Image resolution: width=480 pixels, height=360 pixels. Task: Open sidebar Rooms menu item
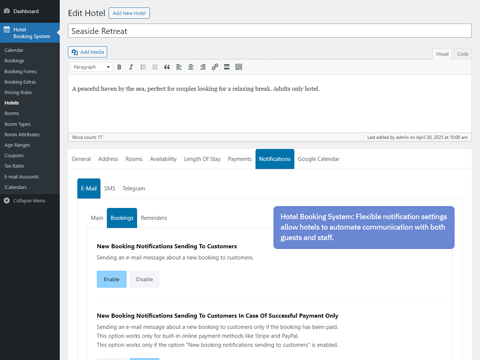click(12, 113)
